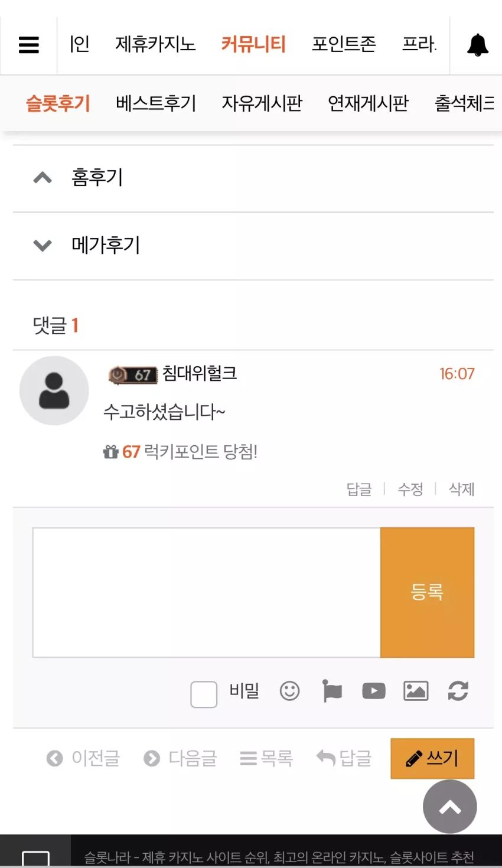Viewport: 502px width, 868px height.
Task: Go to 이전글 previous post
Action: (83, 758)
